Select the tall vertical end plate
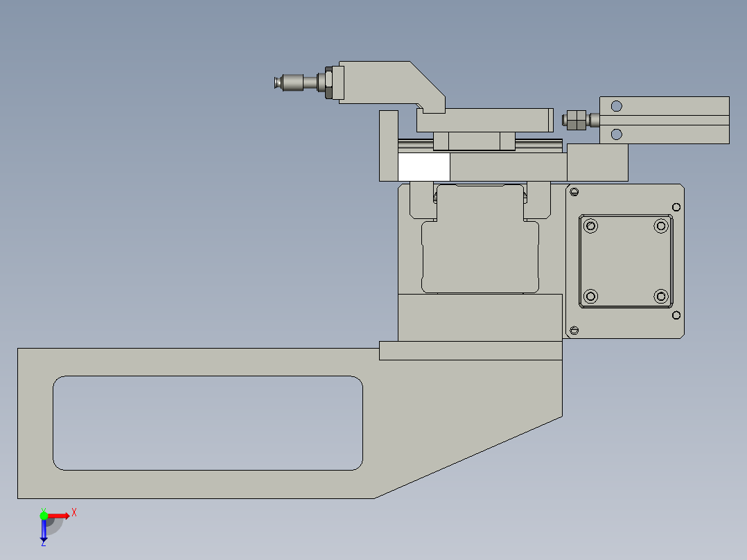 click(x=388, y=146)
